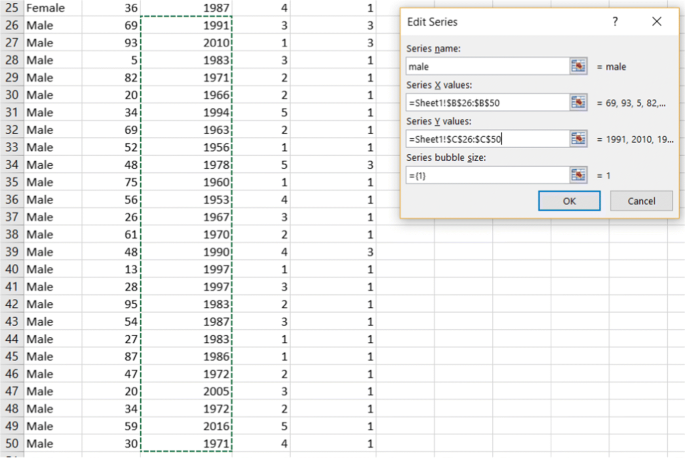Viewport: 685px width, 458px height.
Task: Click the Series name text field
Action: pos(486,66)
